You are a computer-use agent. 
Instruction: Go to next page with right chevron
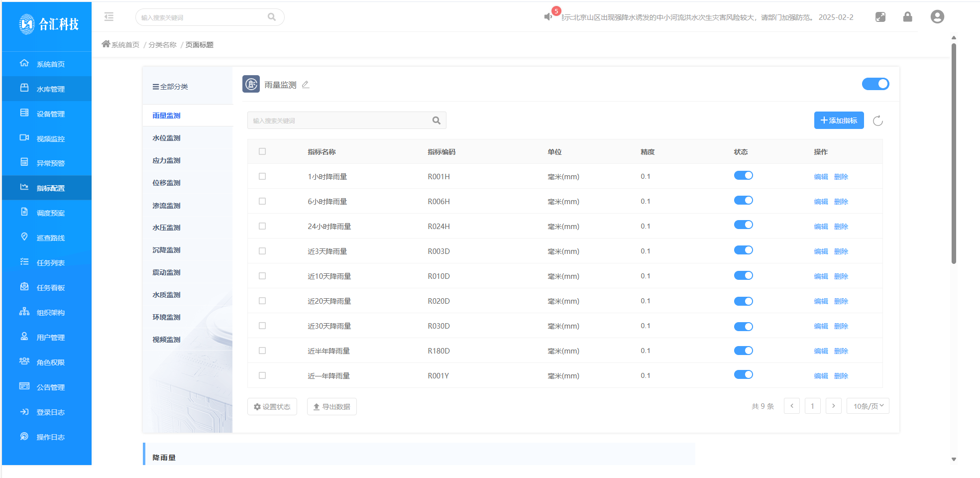click(833, 406)
